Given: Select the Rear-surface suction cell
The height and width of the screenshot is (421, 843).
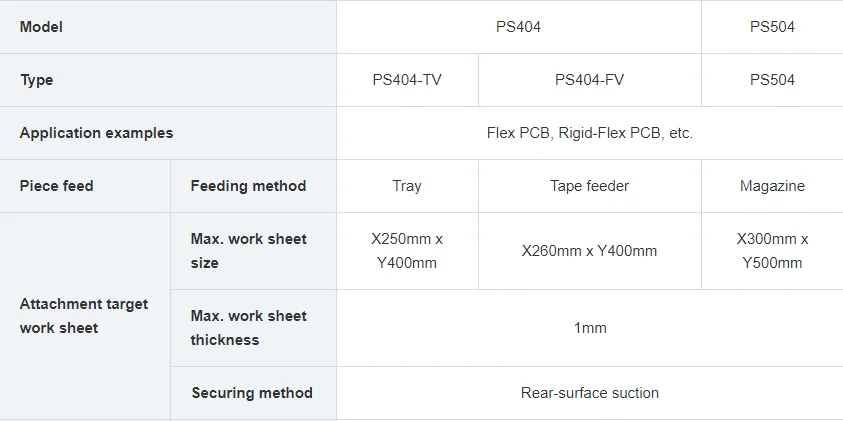Looking at the screenshot, I should coord(590,393).
